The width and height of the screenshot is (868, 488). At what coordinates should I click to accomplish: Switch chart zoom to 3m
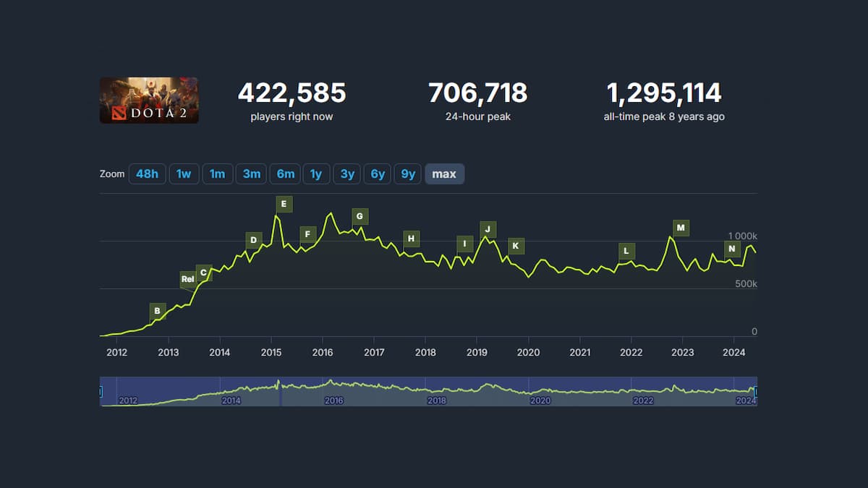tap(251, 174)
